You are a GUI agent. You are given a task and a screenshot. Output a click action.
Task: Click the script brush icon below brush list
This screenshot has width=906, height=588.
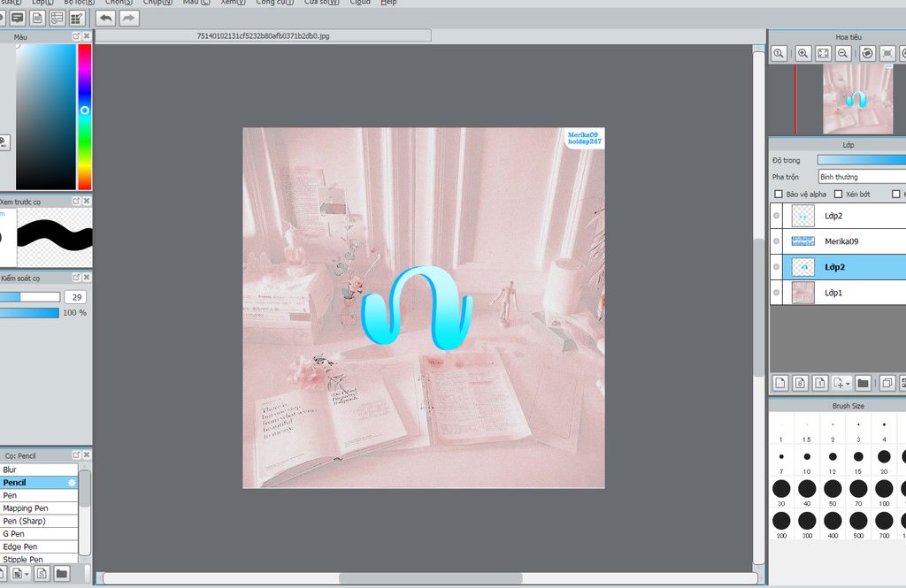pos(42,574)
